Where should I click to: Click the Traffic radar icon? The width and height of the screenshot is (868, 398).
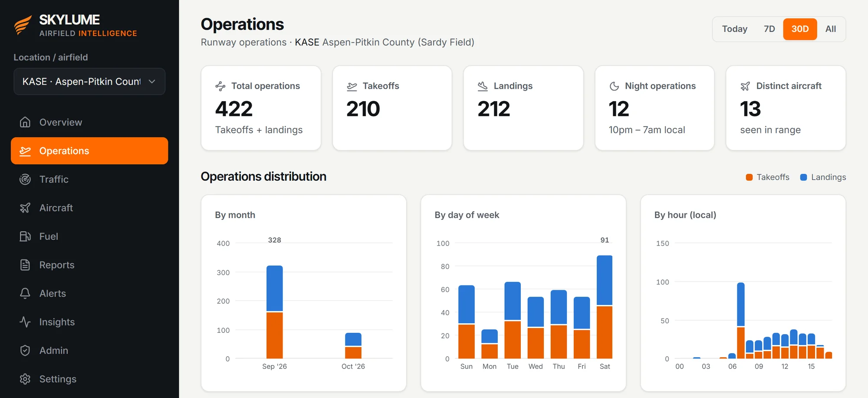[25, 179]
